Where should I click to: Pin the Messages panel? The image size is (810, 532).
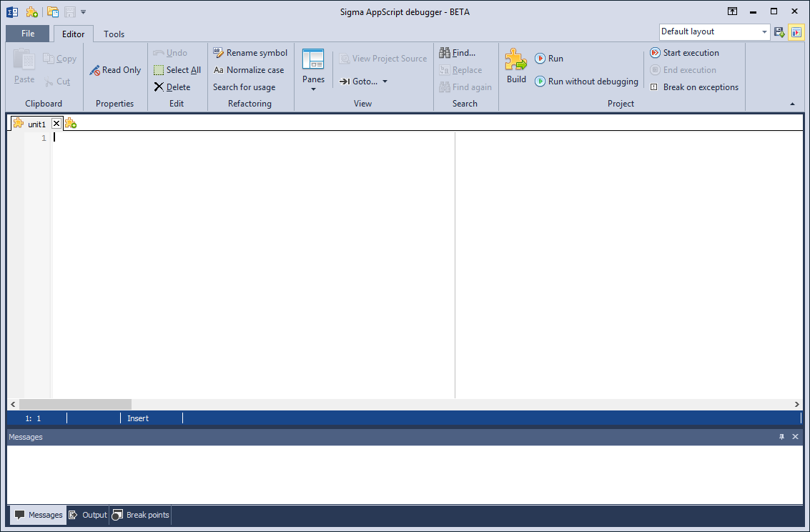point(781,437)
